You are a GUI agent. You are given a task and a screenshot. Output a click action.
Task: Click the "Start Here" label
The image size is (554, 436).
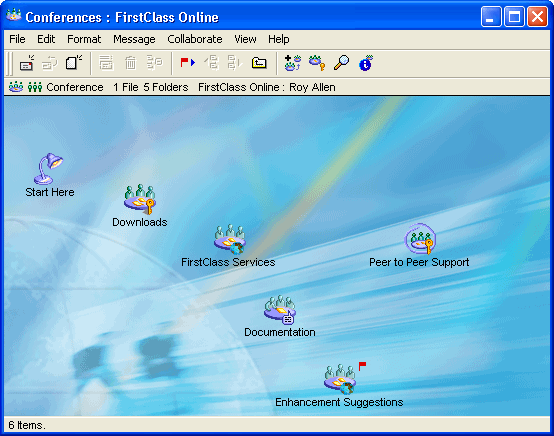[x=50, y=192]
